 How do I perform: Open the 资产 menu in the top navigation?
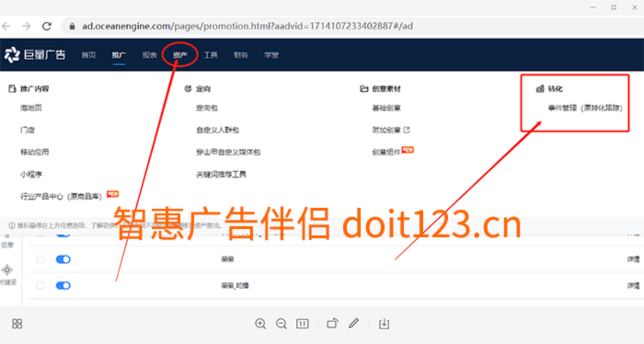pos(180,55)
